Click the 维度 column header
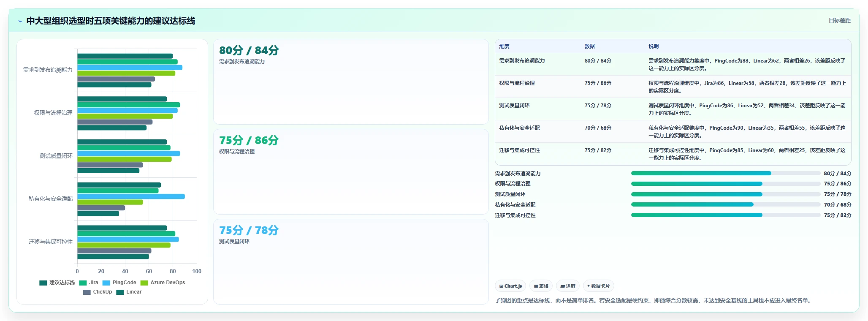The width and height of the screenshot is (868, 321). coord(504,46)
